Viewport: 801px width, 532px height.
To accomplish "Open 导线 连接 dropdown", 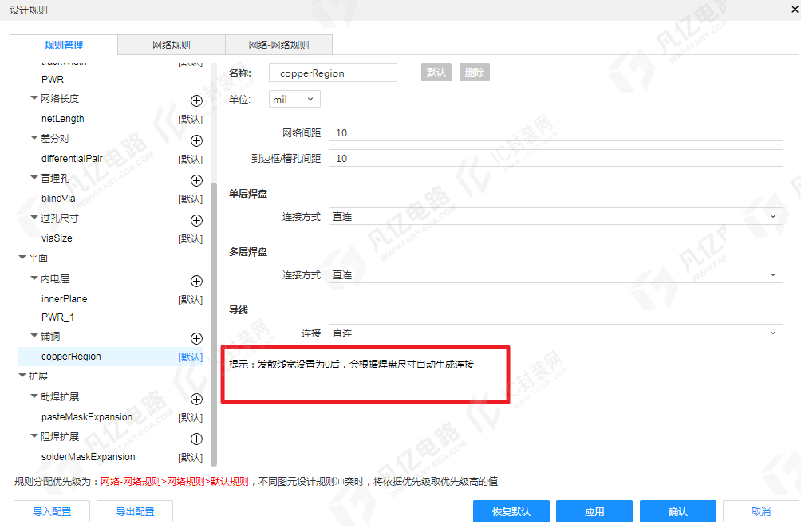I will pyautogui.click(x=555, y=333).
